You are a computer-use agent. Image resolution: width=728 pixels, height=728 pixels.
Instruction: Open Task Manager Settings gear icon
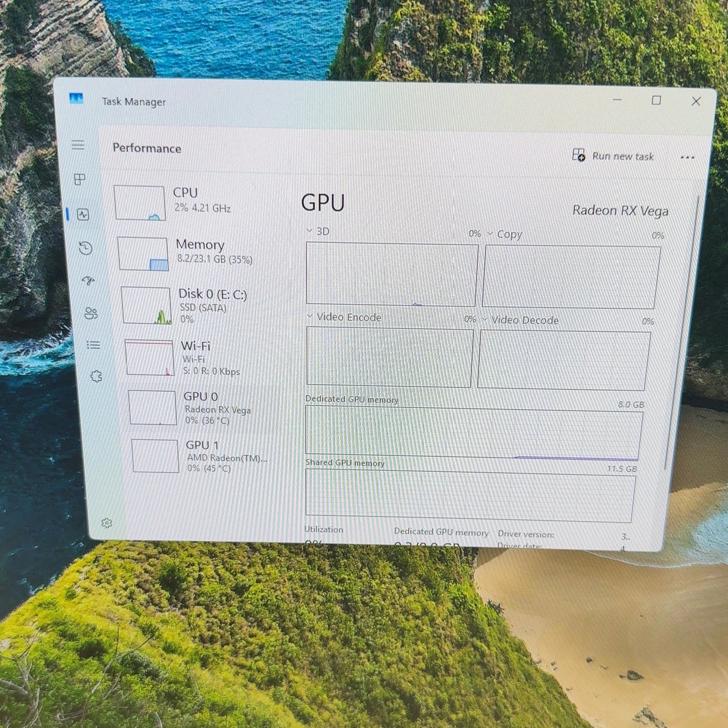(x=107, y=523)
